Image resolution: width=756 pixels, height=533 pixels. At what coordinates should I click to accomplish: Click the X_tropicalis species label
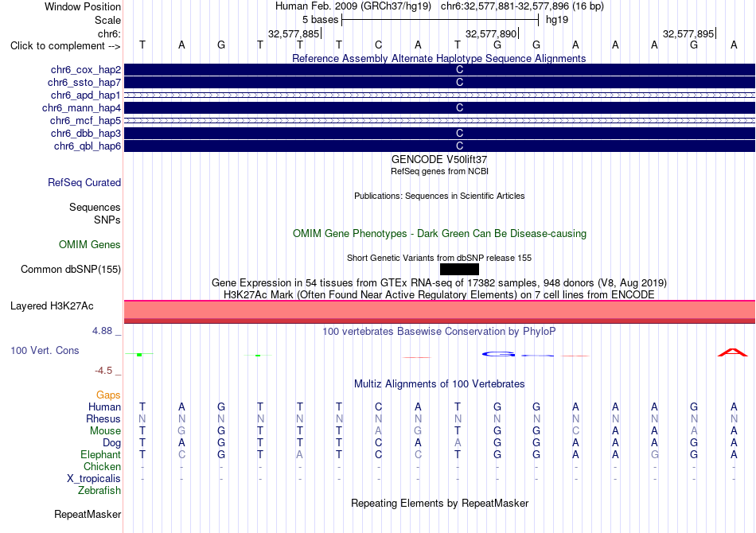click(94, 479)
